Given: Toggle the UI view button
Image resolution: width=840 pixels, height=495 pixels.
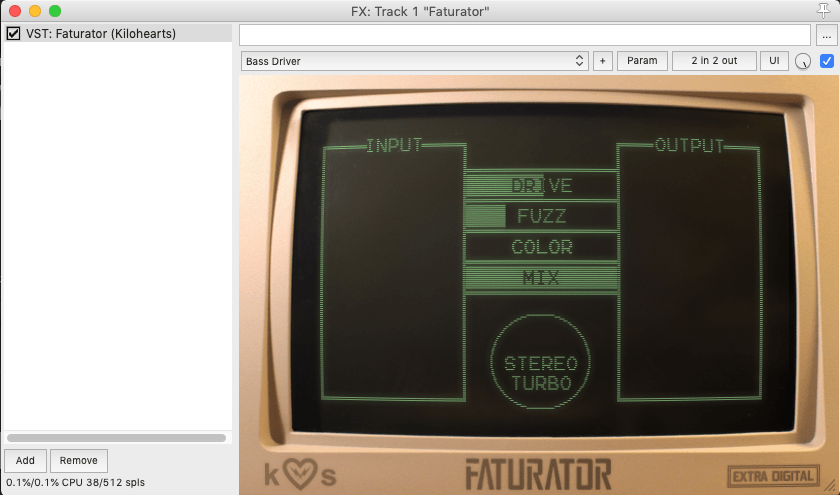Looking at the screenshot, I should point(774,61).
